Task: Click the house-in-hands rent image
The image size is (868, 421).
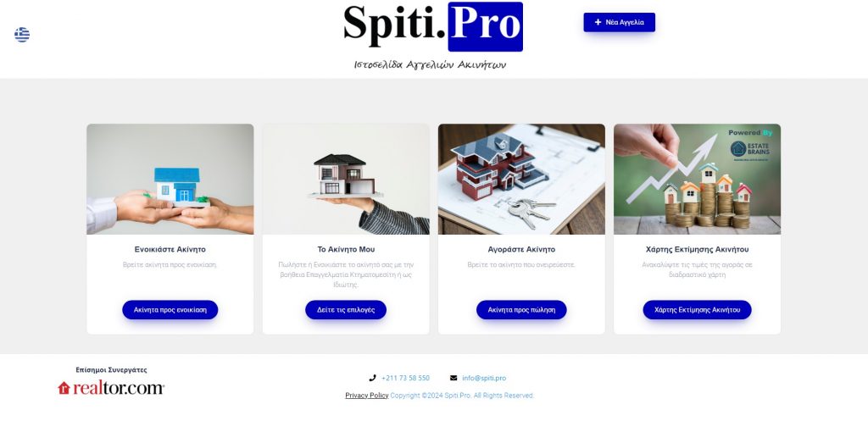Action: pos(170,180)
